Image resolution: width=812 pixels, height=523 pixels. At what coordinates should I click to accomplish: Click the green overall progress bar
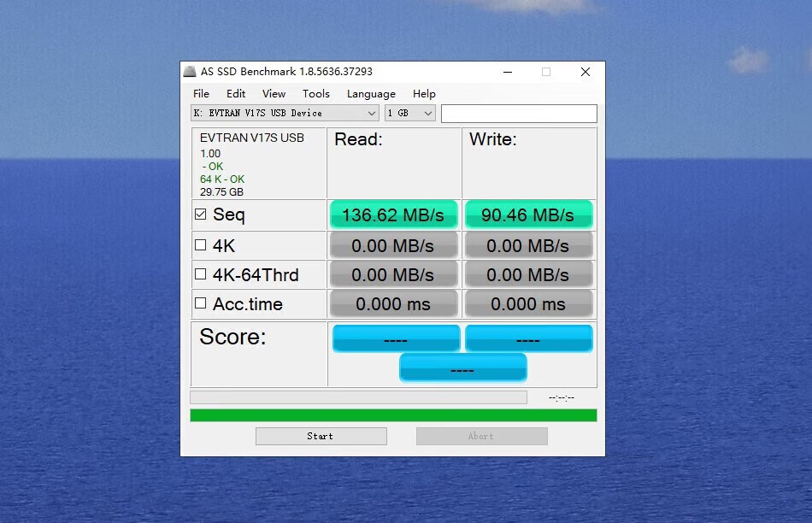[393, 415]
